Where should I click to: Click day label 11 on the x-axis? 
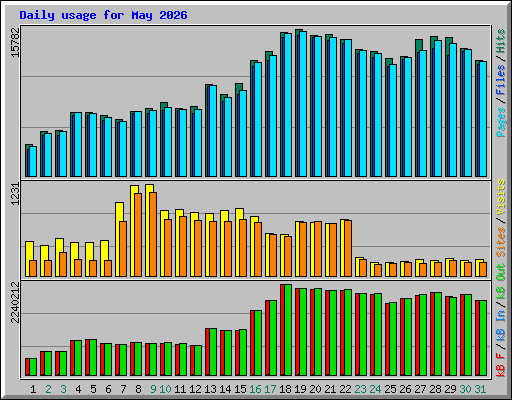180,389
